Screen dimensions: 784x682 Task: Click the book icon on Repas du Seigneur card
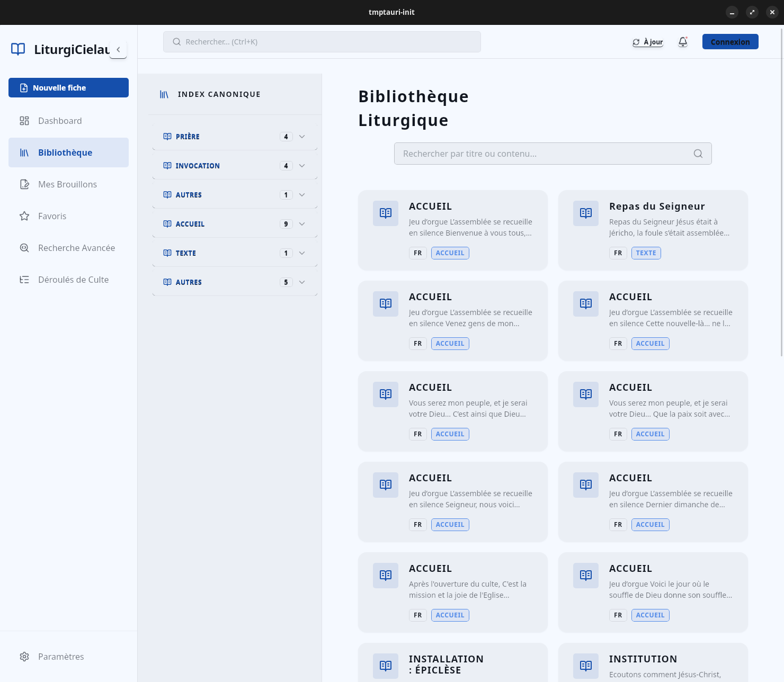[585, 213]
